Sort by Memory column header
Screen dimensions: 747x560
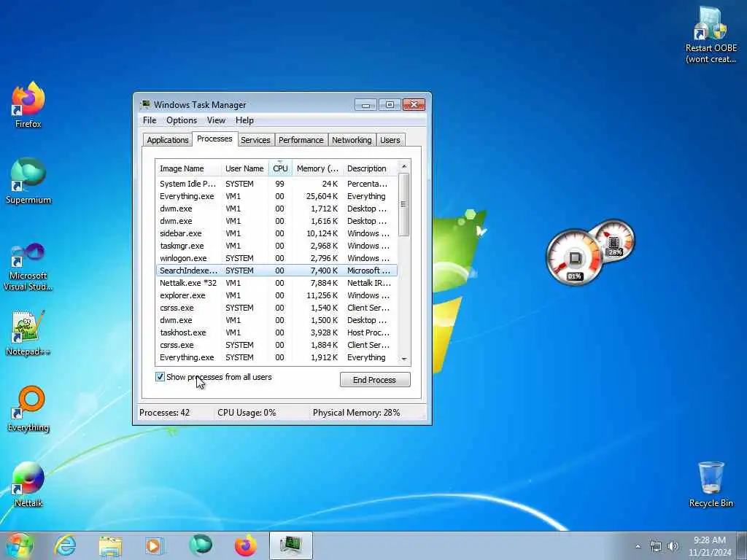[317, 168]
